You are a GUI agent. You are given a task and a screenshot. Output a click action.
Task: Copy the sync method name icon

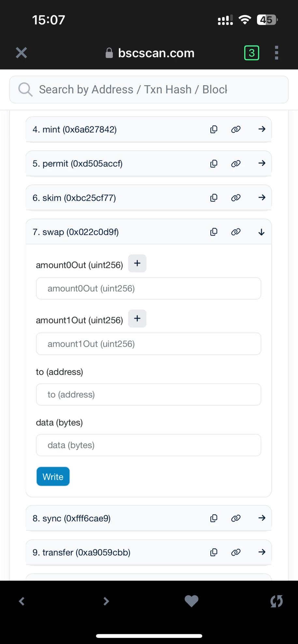(x=214, y=518)
